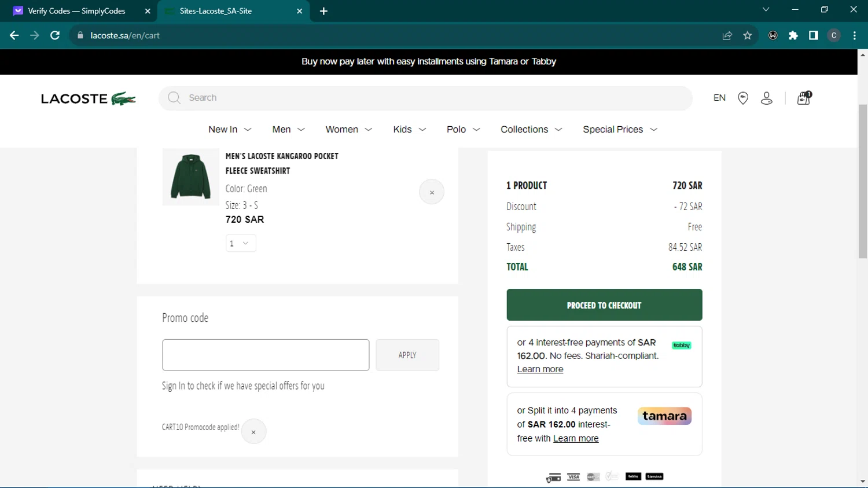Expand the Special Prices menu
Screen dimensions: 868x488
click(620, 130)
